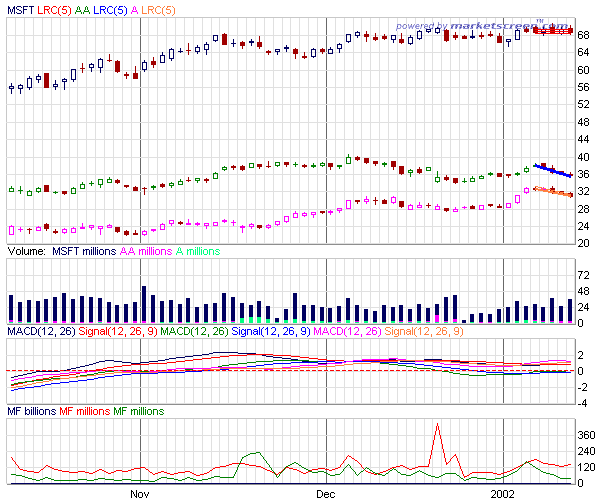Click the red Signal(12, 26, 9) legend label
The width and height of the screenshot is (600, 500).
(x=117, y=331)
